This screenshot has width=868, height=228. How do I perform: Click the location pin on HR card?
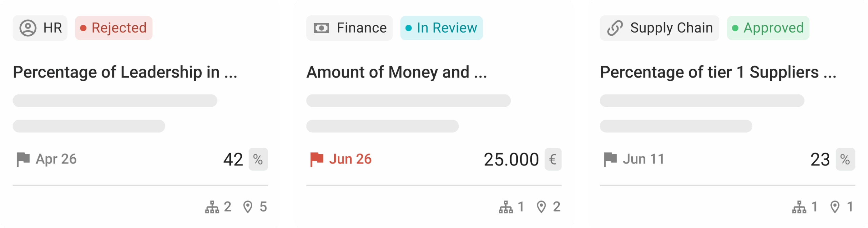click(x=248, y=207)
